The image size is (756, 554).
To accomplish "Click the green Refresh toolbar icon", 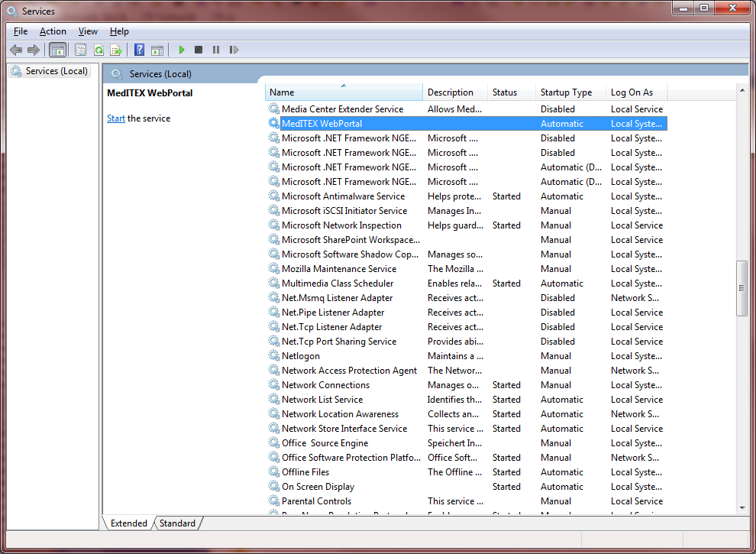I will (x=99, y=50).
